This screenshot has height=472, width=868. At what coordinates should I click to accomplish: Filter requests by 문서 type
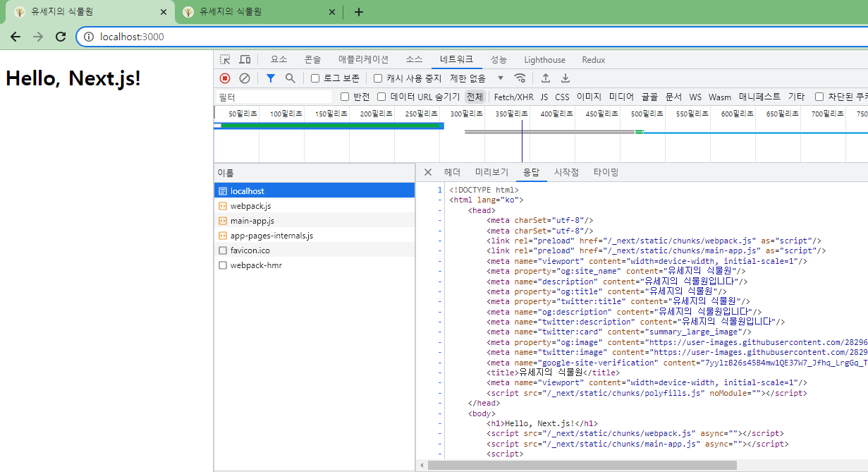click(x=673, y=97)
